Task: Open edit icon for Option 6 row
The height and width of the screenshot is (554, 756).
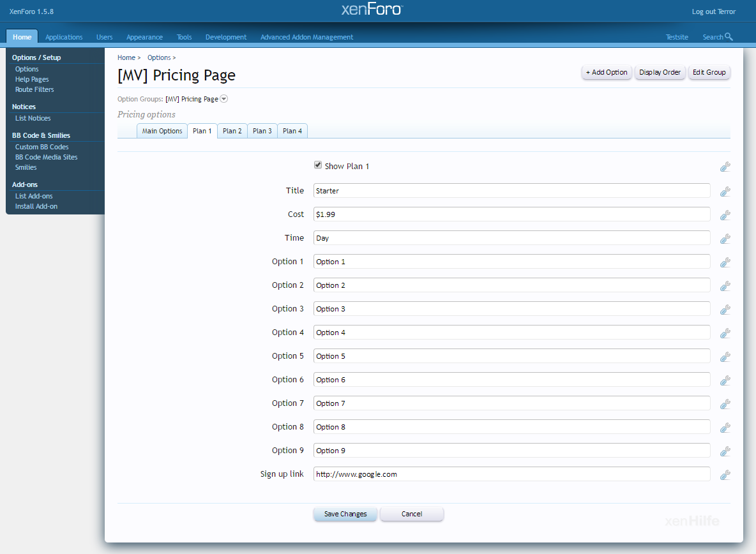Action: (x=725, y=380)
